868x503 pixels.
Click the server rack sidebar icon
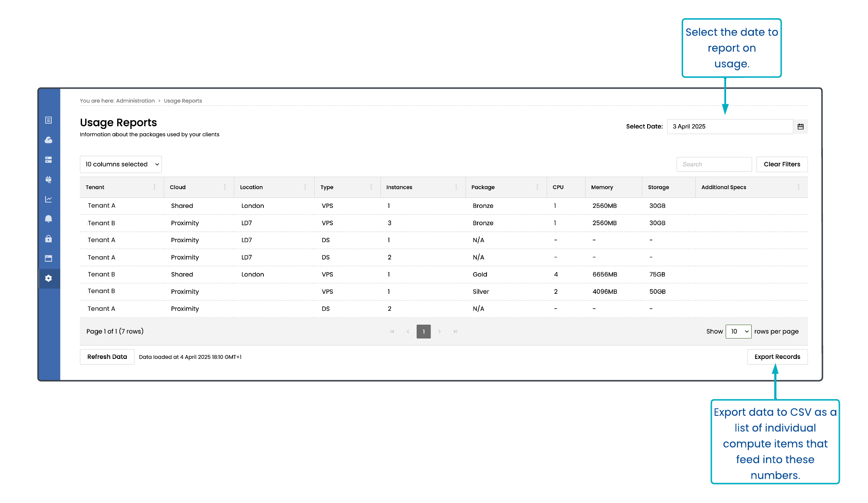49,160
